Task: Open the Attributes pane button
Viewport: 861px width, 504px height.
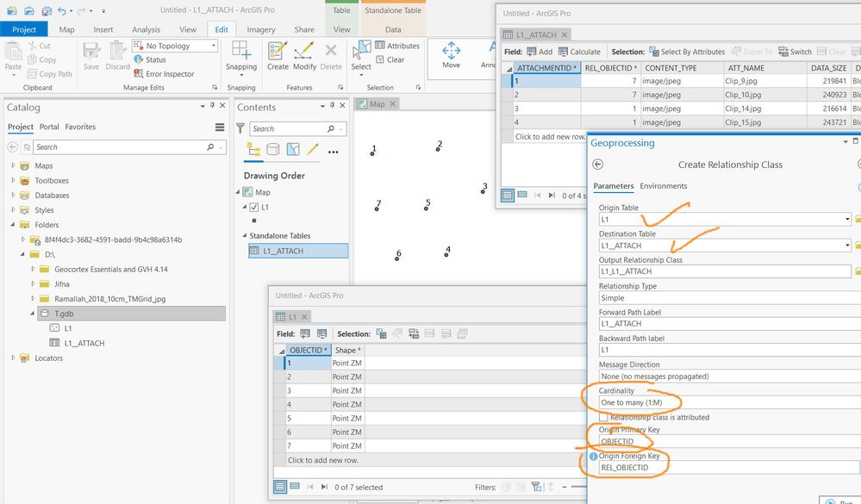Action: 397,47
